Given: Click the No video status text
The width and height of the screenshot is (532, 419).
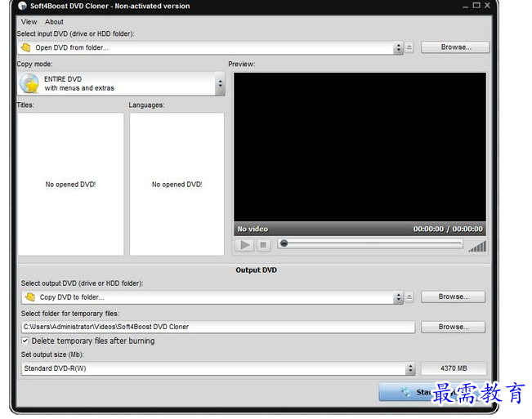Looking at the screenshot, I should [x=253, y=229].
